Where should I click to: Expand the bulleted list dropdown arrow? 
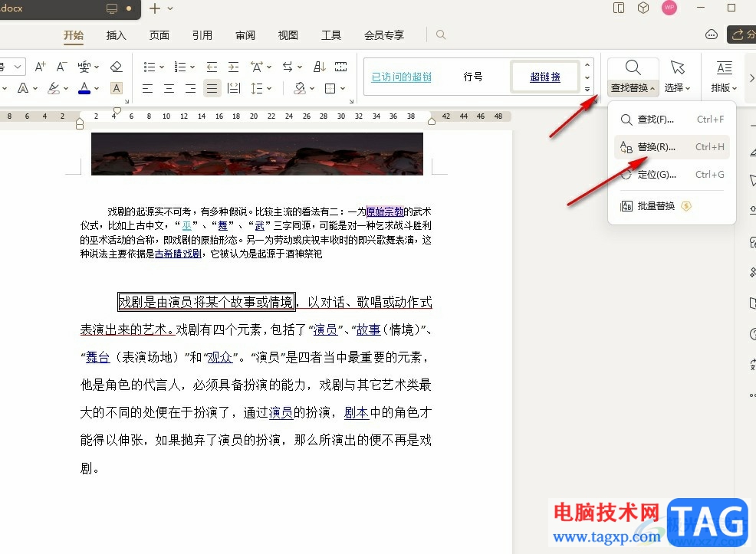coord(162,67)
